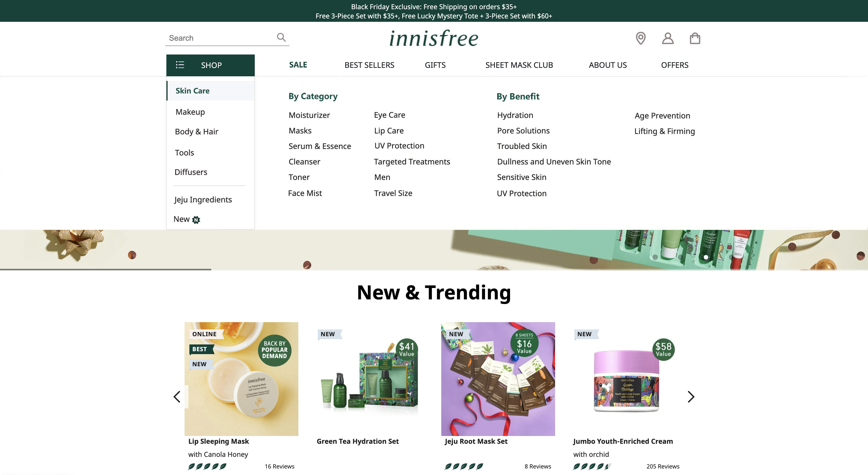Select the highlighted white banner slide dot
The image size is (868, 475).
[705, 257]
